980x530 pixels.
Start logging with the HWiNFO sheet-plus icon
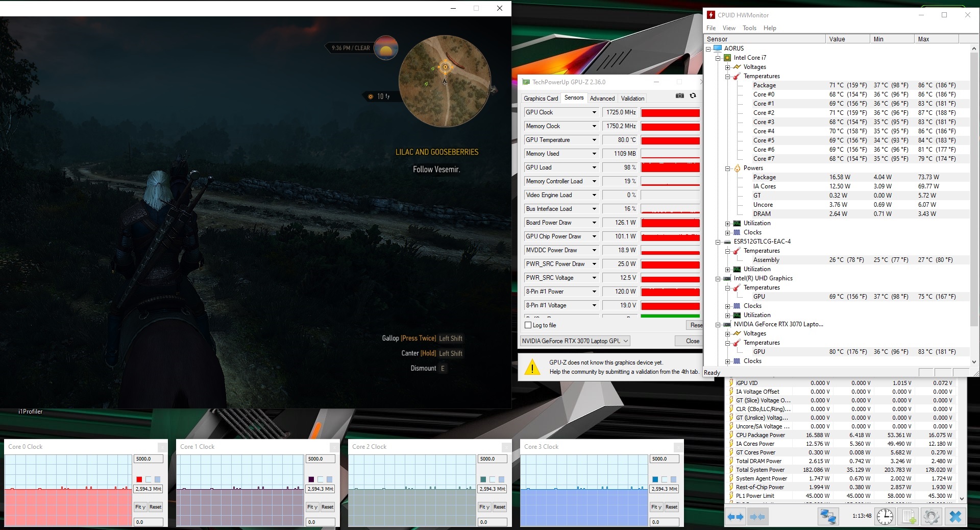click(909, 517)
